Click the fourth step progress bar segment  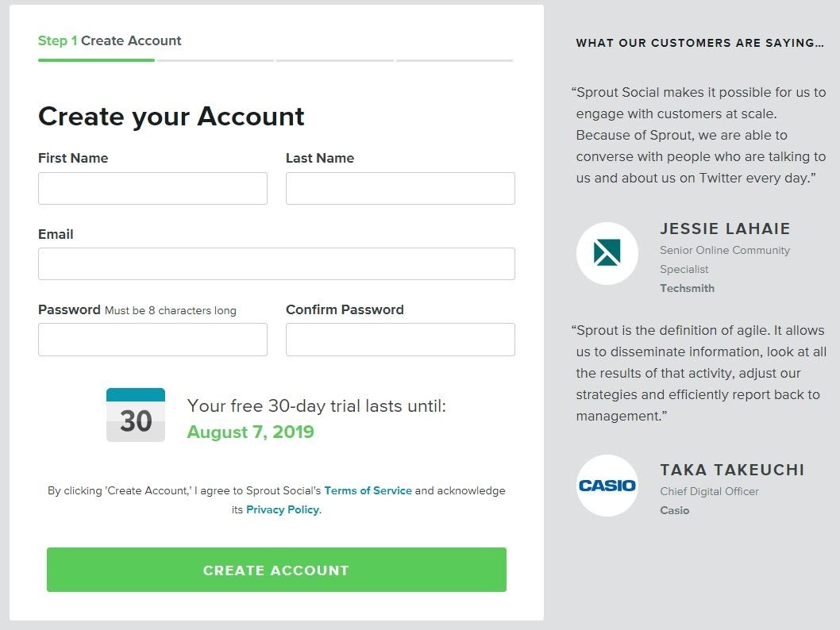pyautogui.click(x=454, y=60)
